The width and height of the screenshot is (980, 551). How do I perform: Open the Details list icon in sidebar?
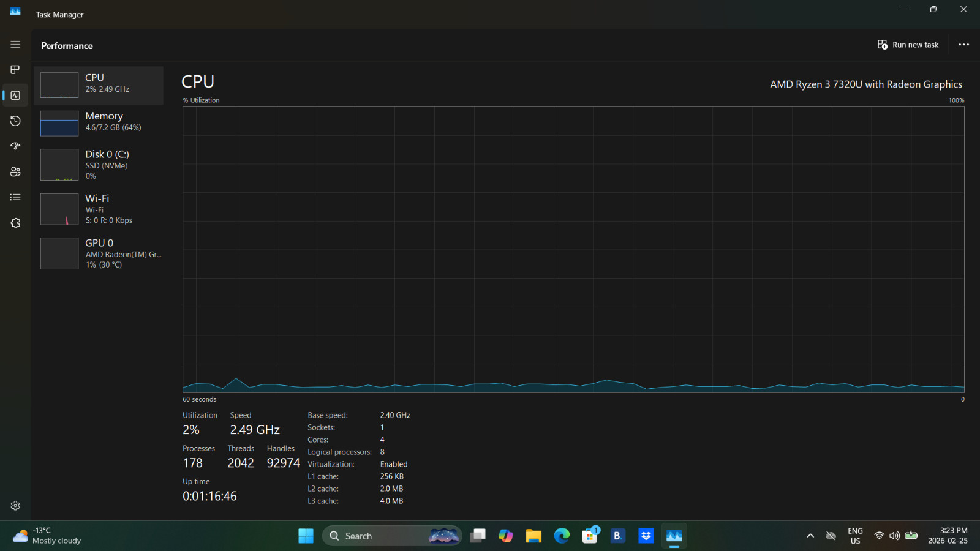pos(15,197)
